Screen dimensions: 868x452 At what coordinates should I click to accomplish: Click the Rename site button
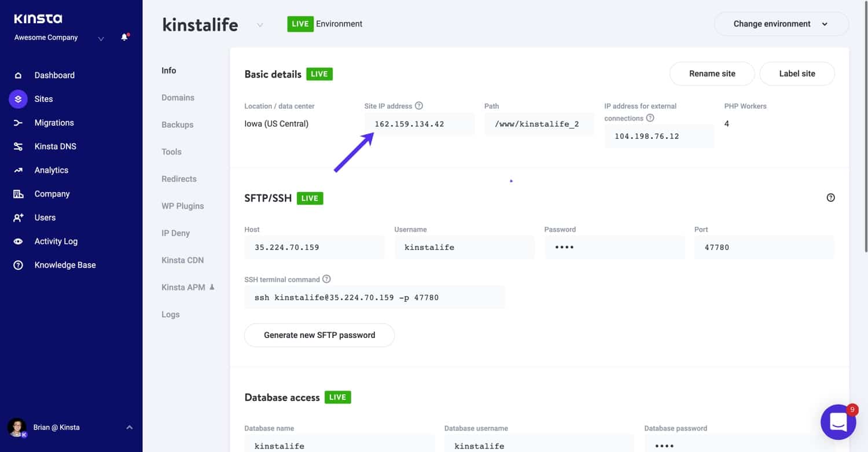pos(712,74)
